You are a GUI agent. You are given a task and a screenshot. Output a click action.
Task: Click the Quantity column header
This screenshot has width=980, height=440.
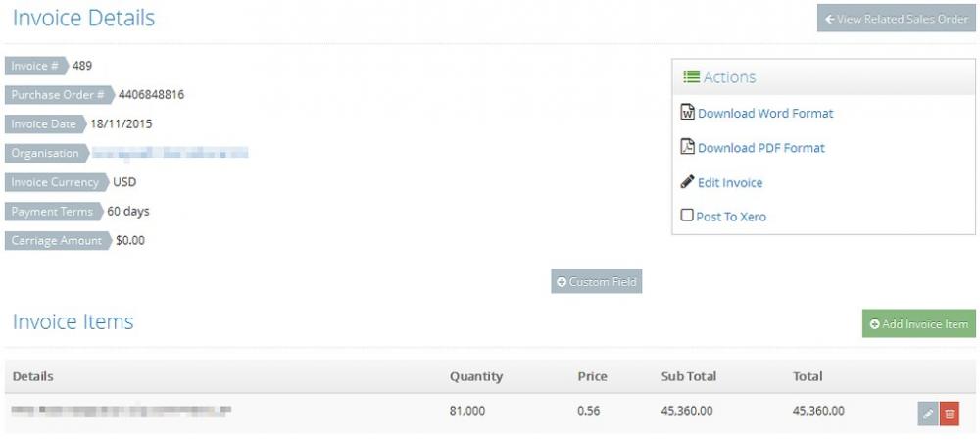475,377
